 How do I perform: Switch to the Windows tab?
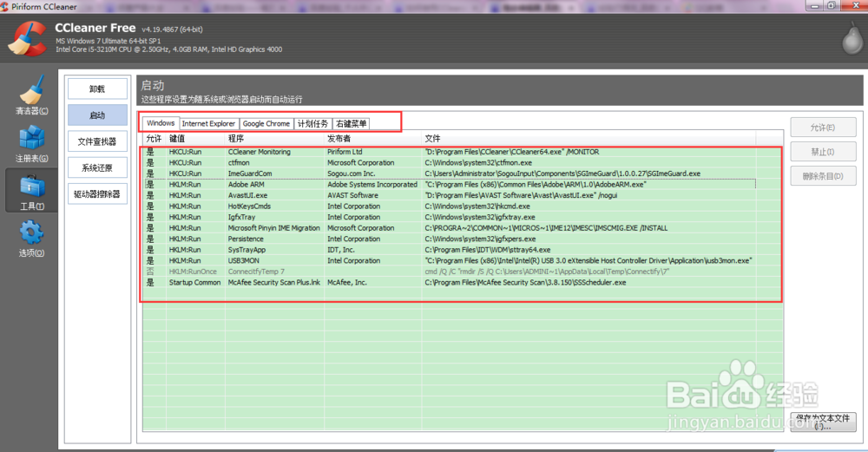point(161,123)
